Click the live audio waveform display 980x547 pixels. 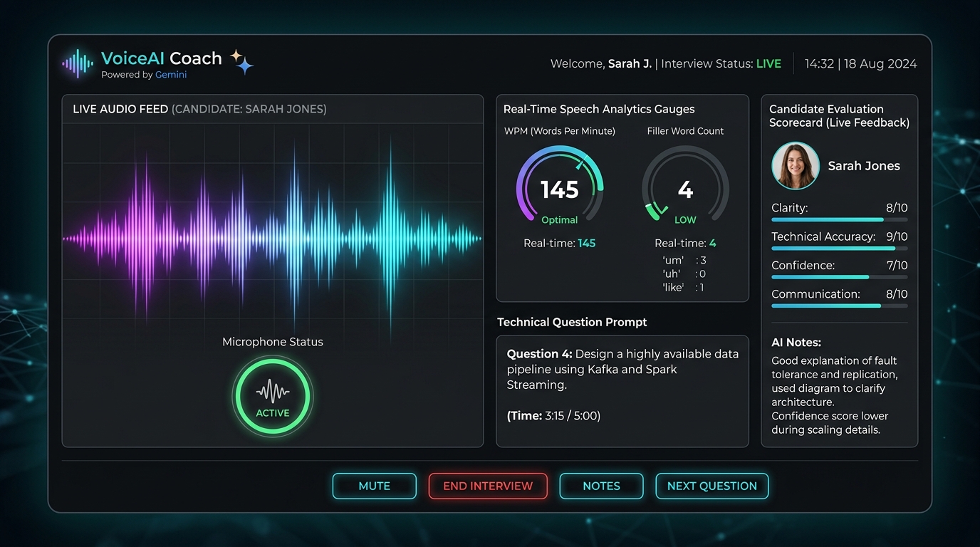(x=273, y=239)
